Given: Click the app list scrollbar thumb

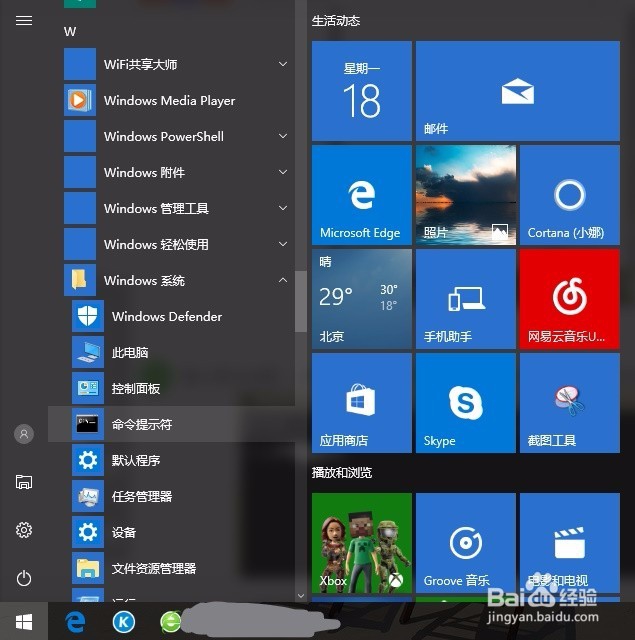Looking at the screenshot, I should 301,301.
